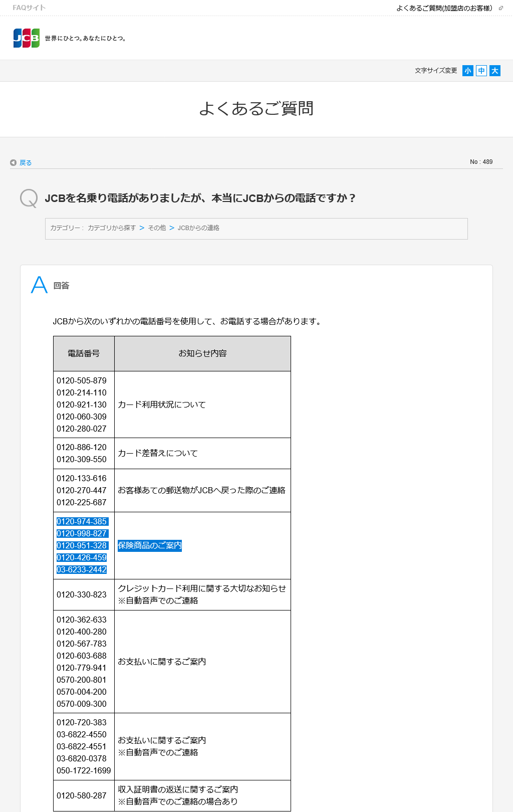Click phone number 0120-060-309
513x812 pixels.
[82, 417]
